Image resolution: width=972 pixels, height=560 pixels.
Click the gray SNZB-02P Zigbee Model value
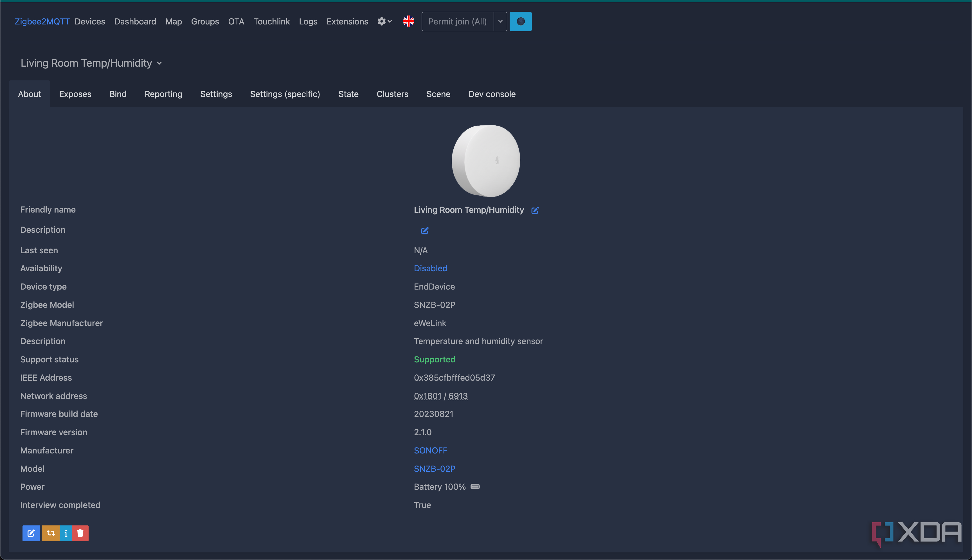(x=435, y=305)
